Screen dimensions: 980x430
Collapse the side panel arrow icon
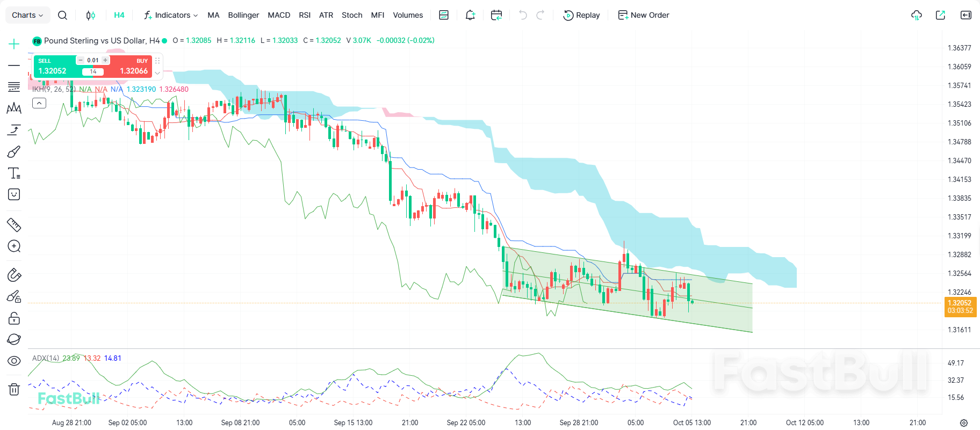(x=966, y=15)
